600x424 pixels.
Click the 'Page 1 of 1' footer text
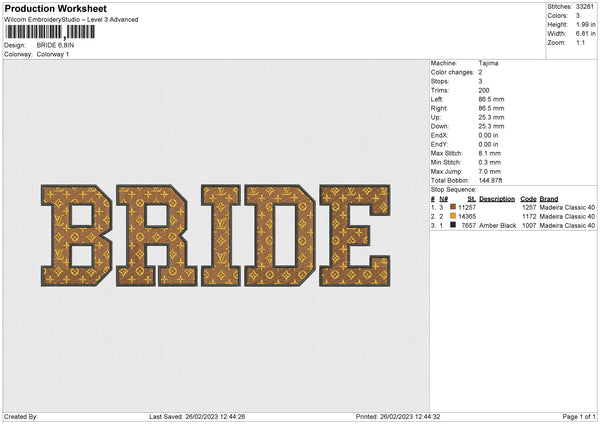[x=579, y=416]
